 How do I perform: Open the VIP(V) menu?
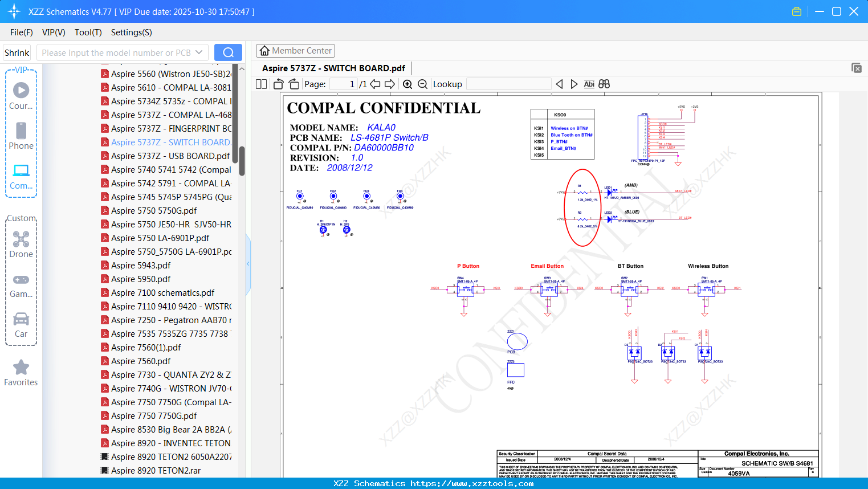(x=54, y=32)
